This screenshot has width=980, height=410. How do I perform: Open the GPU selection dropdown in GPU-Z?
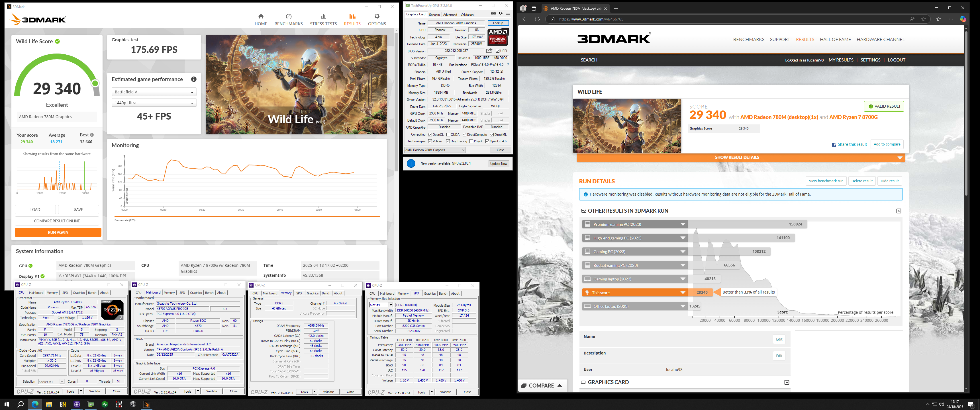tap(435, 150)
